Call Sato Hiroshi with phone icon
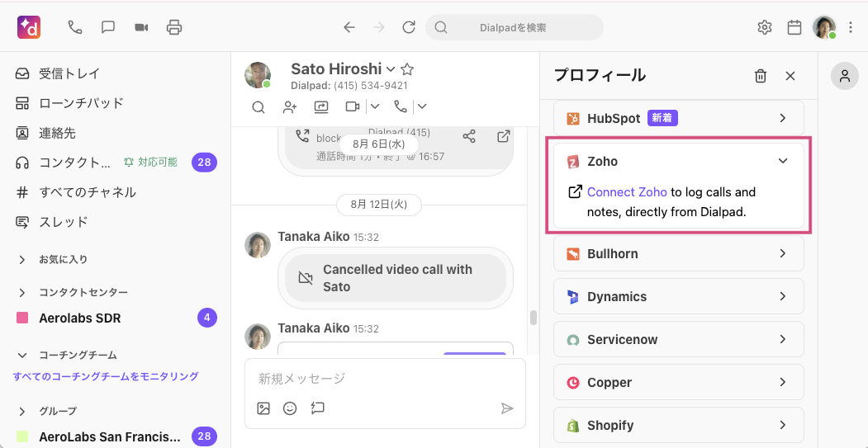868x448 pixels. tap(400, 106)
